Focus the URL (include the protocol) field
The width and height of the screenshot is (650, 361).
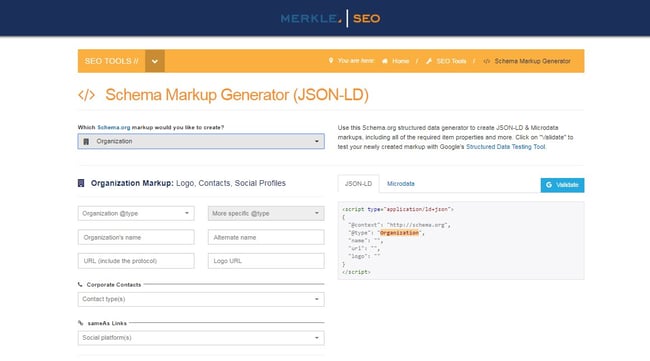coord(136,261)
